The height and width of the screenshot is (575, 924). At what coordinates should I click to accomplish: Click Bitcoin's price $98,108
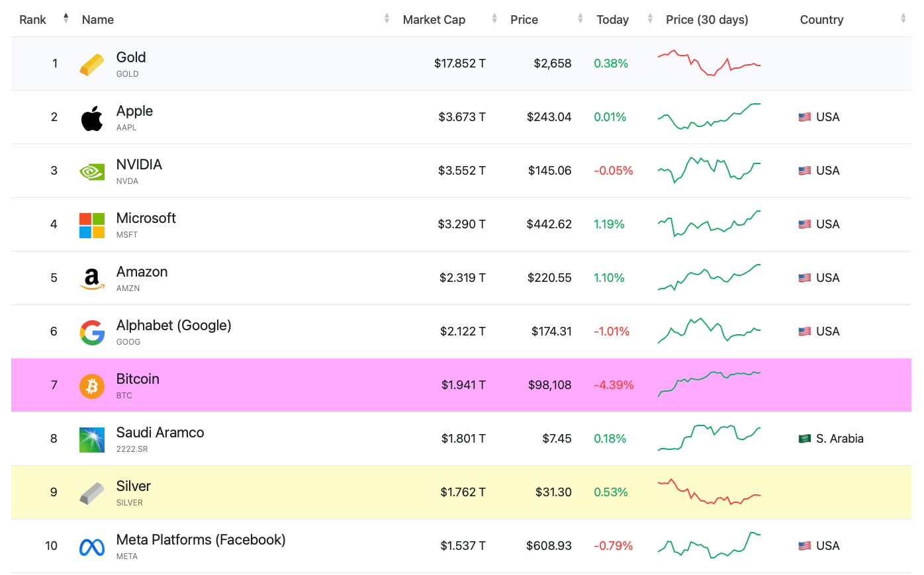550,385
